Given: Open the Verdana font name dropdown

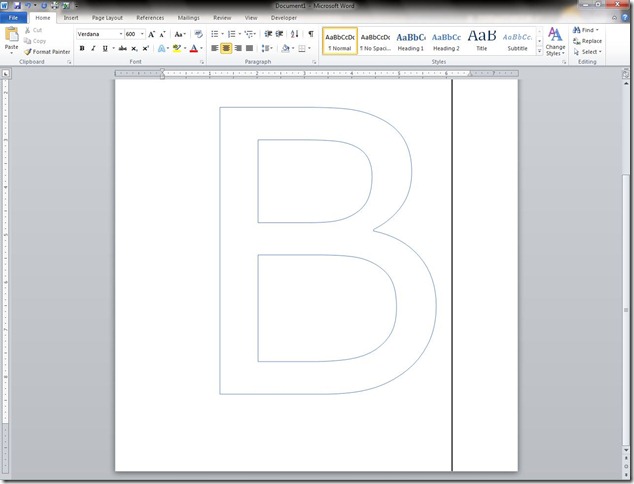Looking at the screenshot, I should [119, 34].
